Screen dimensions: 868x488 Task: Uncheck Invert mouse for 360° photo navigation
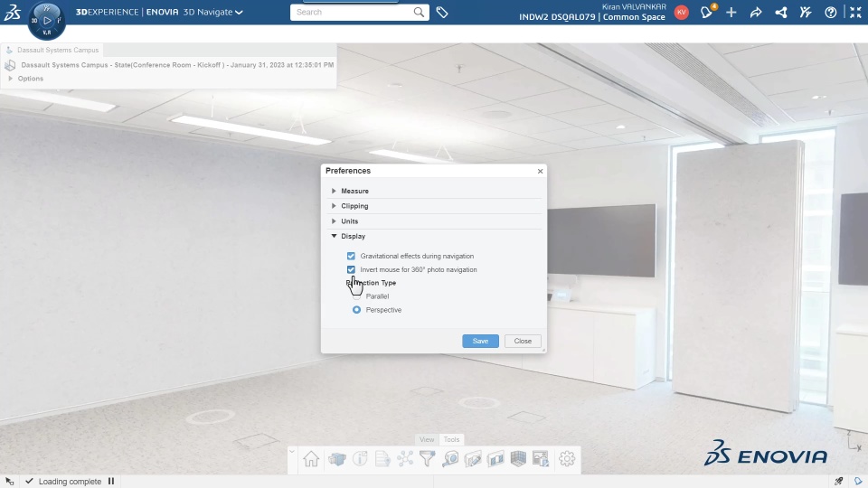pyautogui.click(x=351, y=269)
